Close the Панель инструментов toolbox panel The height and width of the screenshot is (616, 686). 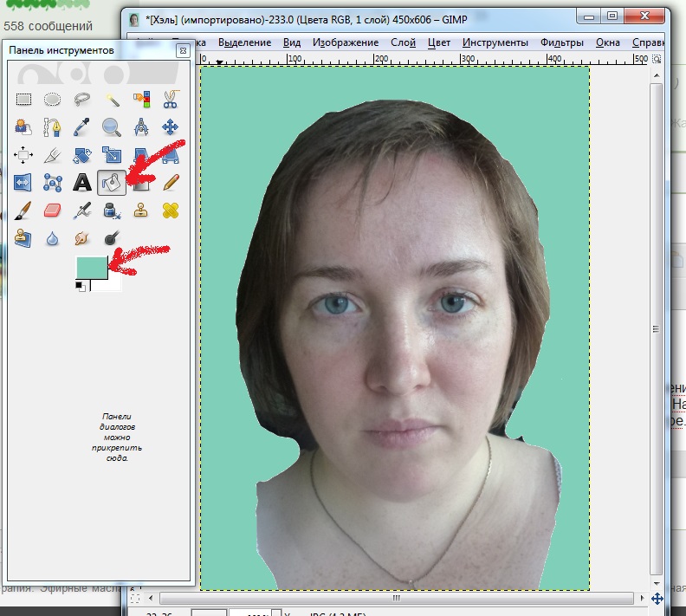183,51
